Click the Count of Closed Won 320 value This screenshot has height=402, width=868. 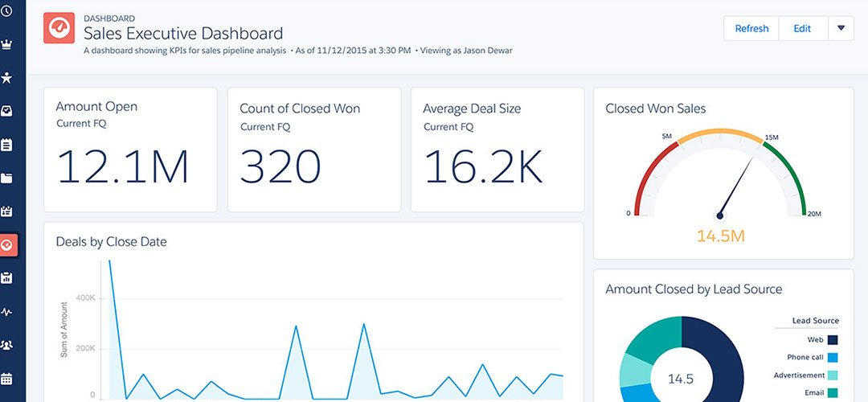pyautogui.click(x=280, y=166)
